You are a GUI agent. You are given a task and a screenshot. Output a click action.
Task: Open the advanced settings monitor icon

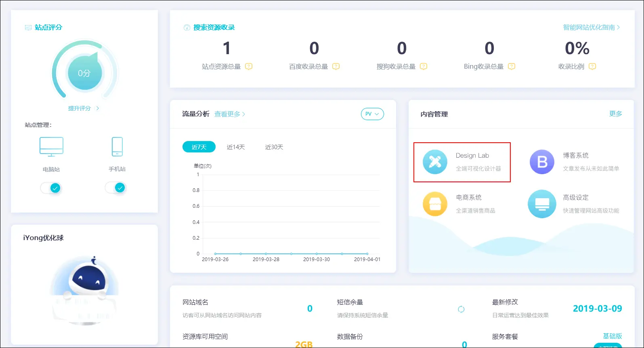(542, 204)
